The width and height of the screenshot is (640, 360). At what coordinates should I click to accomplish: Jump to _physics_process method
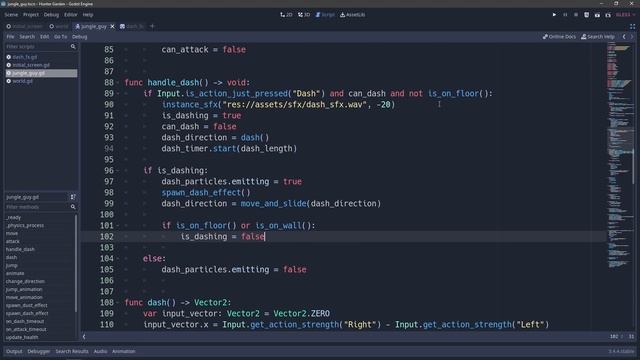pyautogui.click(x=25, y=225)
